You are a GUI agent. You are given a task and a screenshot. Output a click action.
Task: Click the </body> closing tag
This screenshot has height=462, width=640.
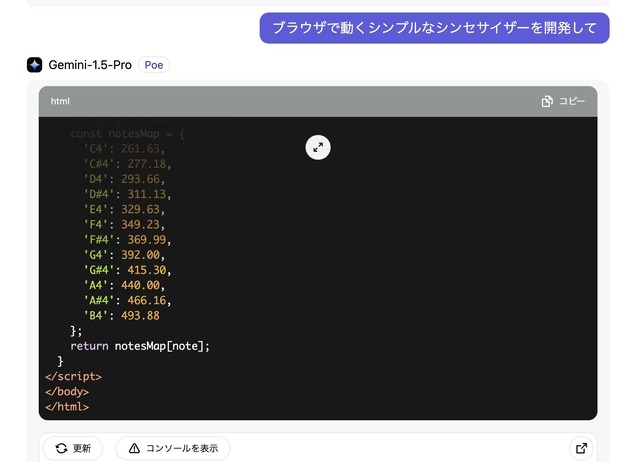67,392
